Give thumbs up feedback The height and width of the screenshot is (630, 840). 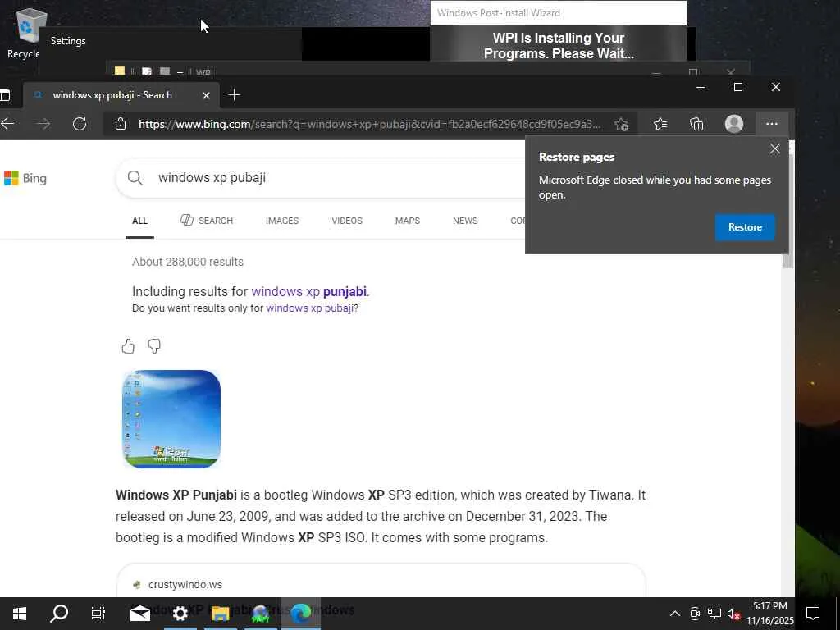(x=128, y=346)
